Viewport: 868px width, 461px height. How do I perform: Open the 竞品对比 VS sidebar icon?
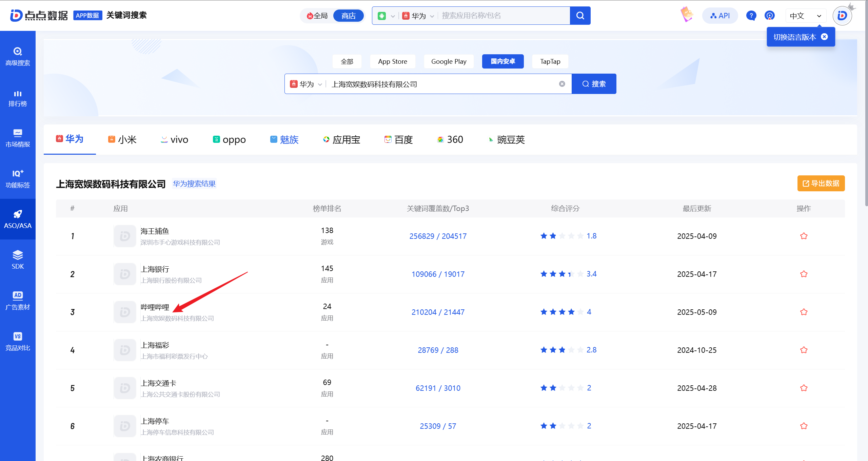pyautogui.click(x=18, y=336)
